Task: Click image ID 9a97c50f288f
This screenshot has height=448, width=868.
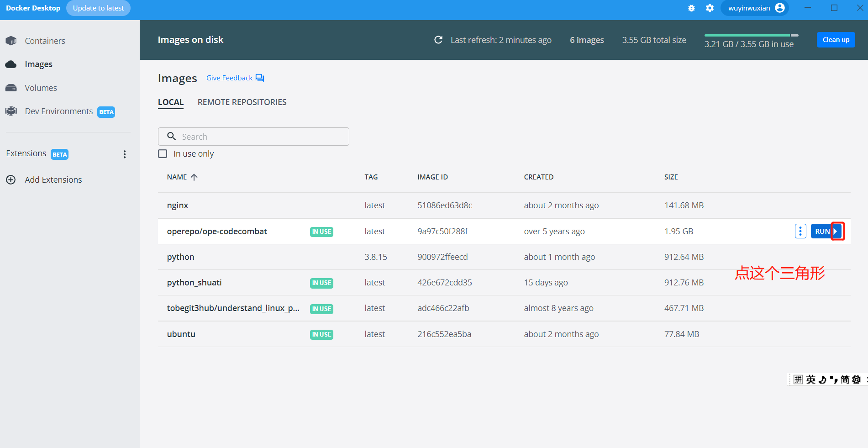Action: 442,232
